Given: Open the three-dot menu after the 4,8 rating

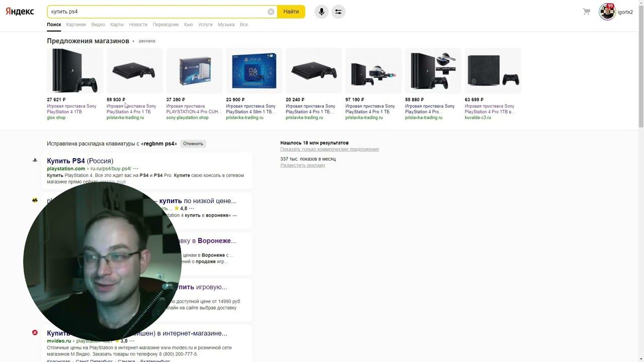Looking at the screenshot, I should (192, 208).
